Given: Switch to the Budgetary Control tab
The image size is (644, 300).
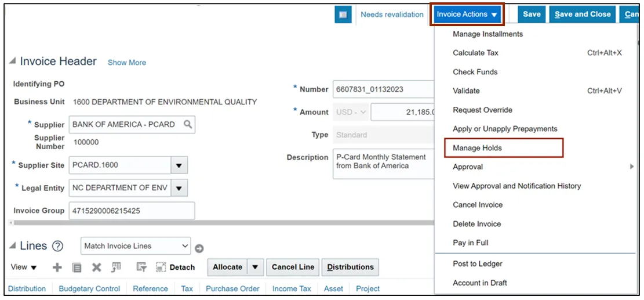Looking at the screenshot, I should [x=89, y=288].
